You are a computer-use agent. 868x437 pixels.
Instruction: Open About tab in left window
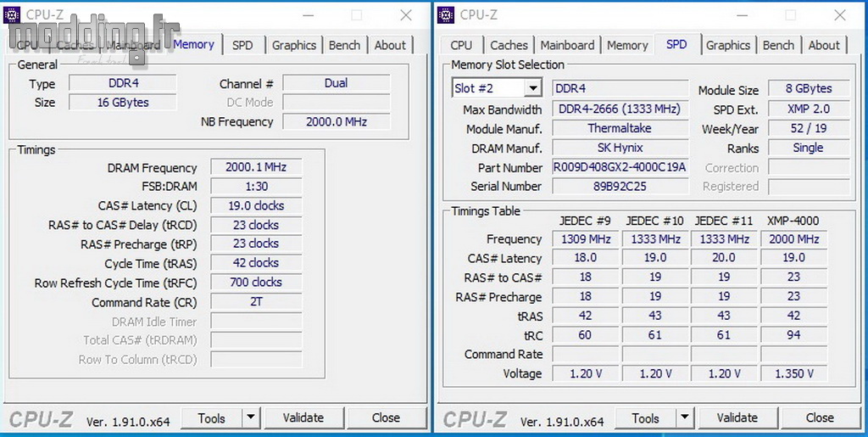[x=390, y=46]
